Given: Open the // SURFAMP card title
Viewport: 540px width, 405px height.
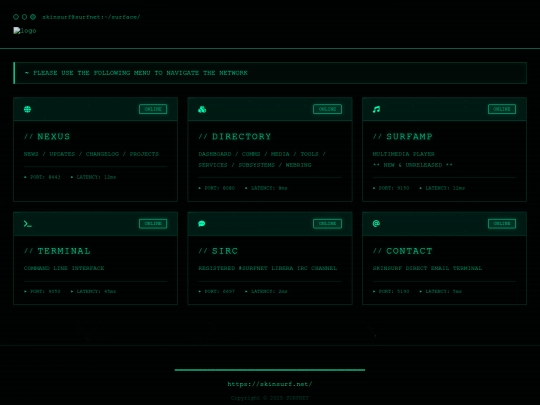Looking at the screenshot, I should point(403,136).
